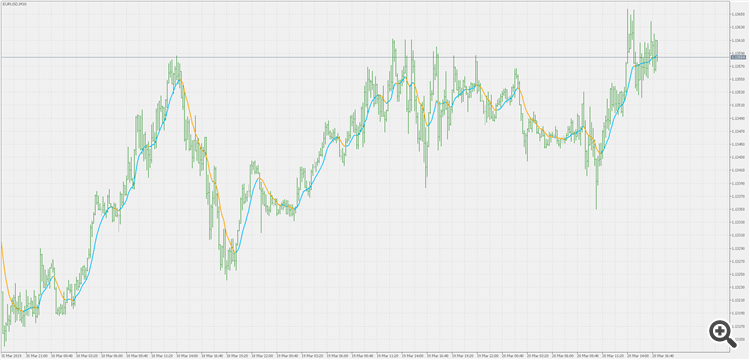Viewport: 750px width, 360px height.
Task: Click the magnifier zoom icon
Action: (x=723, y=334)
